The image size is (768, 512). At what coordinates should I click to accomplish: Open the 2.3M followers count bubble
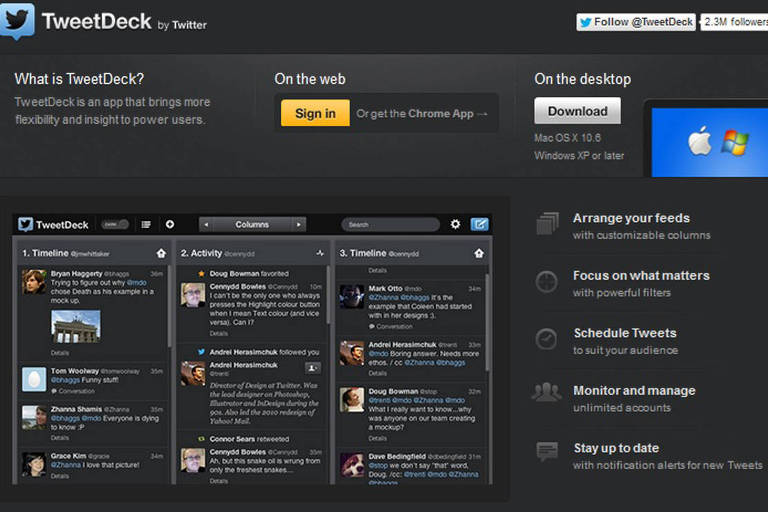click(x=734, y=22)
